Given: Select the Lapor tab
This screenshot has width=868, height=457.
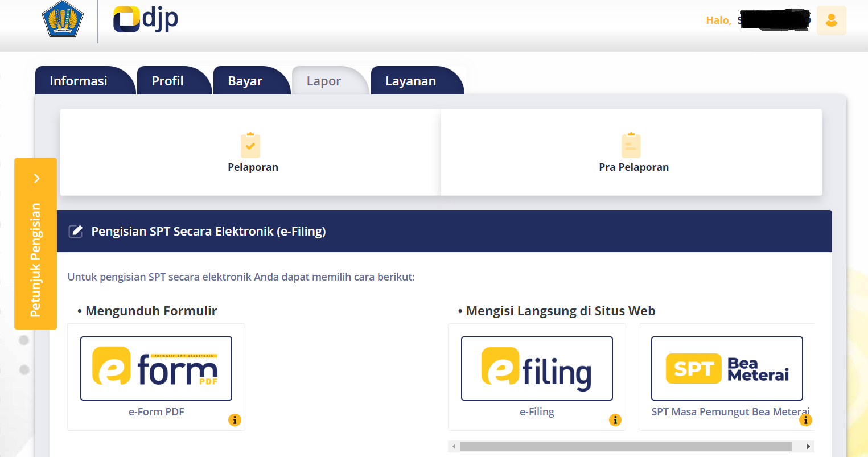Looking at the screenshot, I should pyautogui.click(x=330, y=80).
